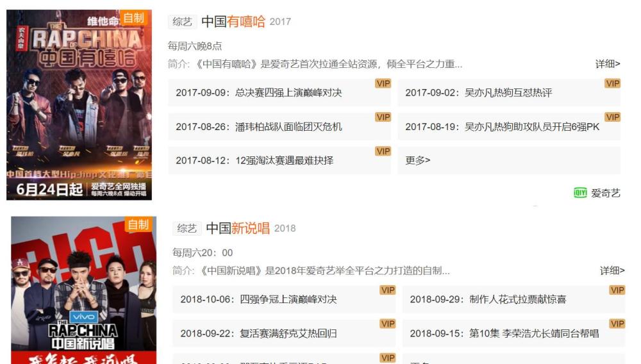Play episode 2018-09-22 复活赛满舒克艾热回归
The image size is (641, 364).
pos(284,333)
